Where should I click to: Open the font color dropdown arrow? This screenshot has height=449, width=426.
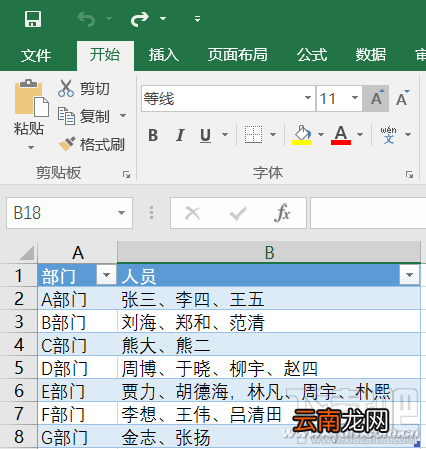(360, 135)
